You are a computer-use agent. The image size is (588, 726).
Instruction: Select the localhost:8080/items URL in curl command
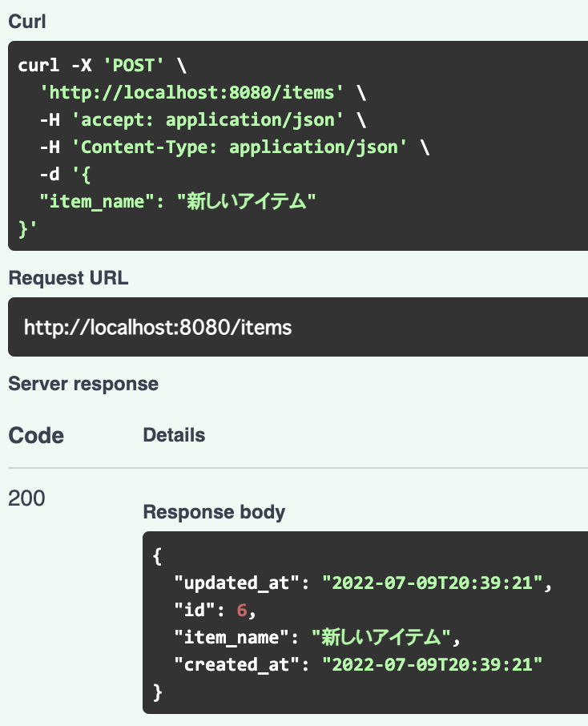191,93
